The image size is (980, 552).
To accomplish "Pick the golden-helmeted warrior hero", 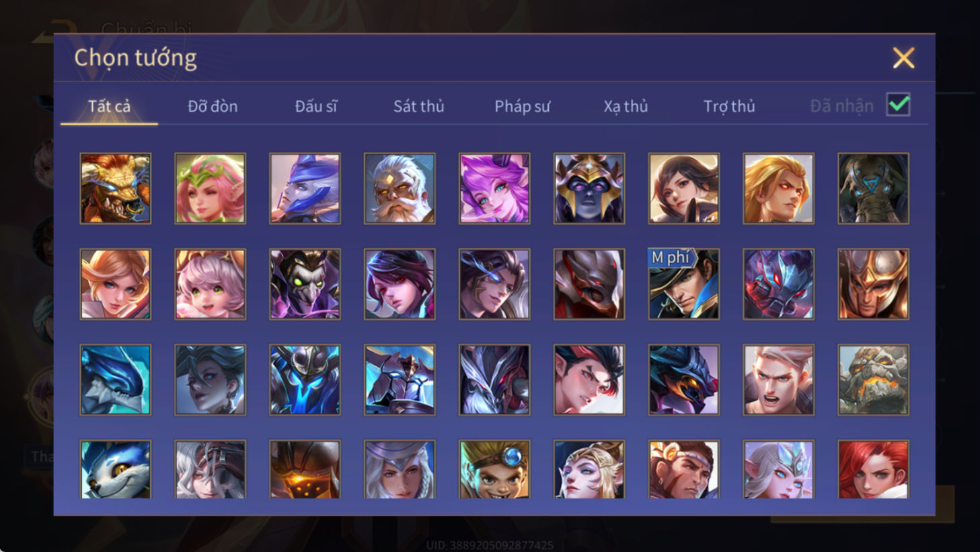I will pos(873,284).
